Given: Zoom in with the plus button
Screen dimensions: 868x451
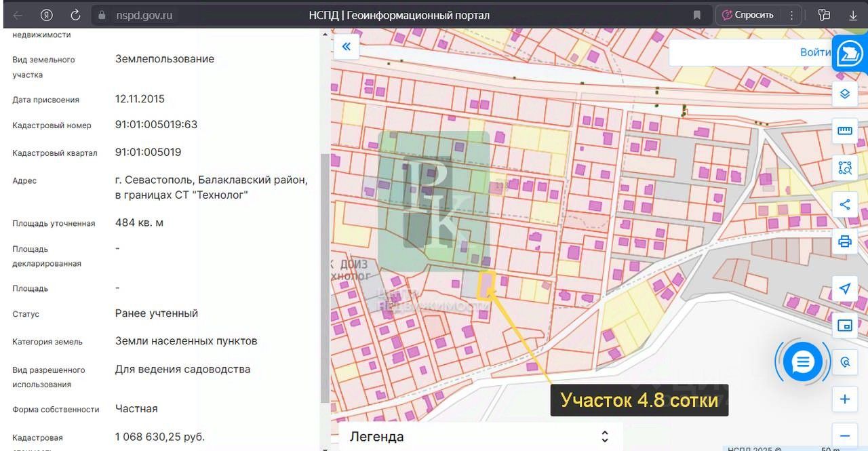Looking at the screenshot, I should 844,399.
